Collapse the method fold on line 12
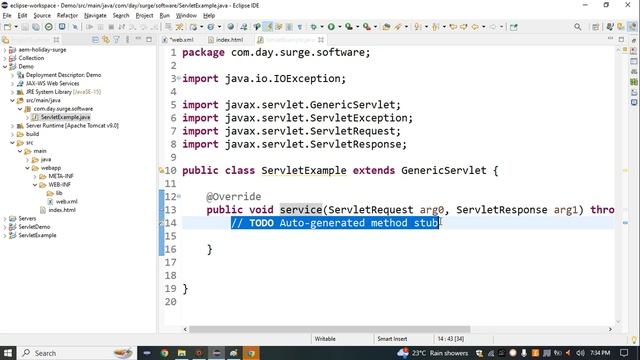This screenshot has height=360, width=640. [x=179, y=196]
